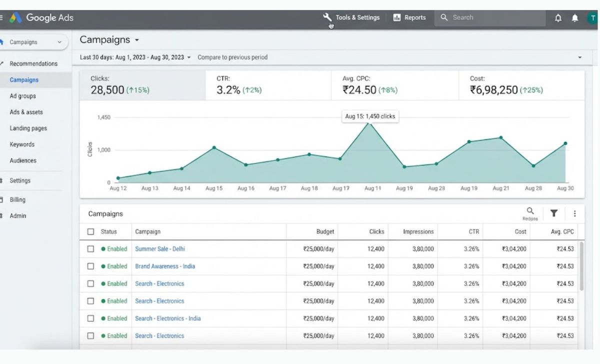Open the Brand Awareness - India campaign

pos(165,266)
